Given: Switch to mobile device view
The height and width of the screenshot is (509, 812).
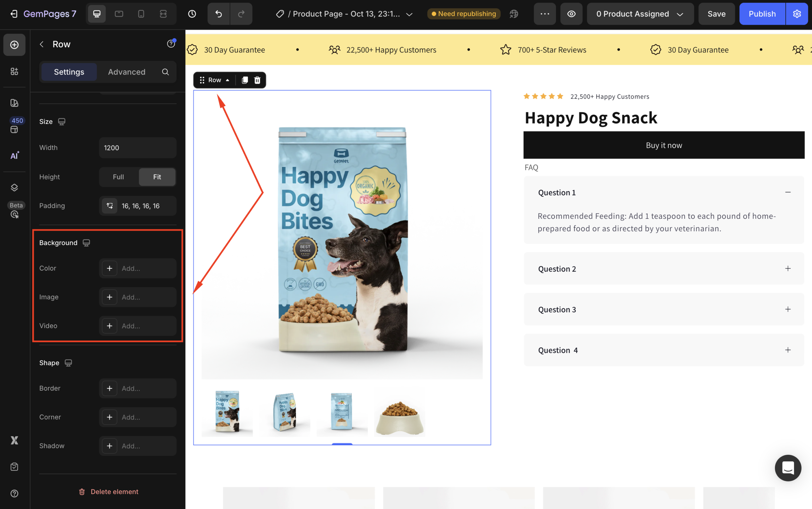Looking at the screenshot, I should click(141, 14).
